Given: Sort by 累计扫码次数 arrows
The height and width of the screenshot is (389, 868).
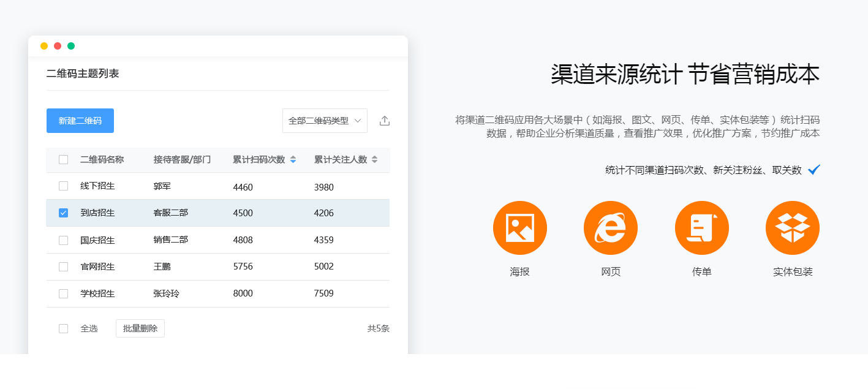Looking at the screenshot, I should [293, 159].
